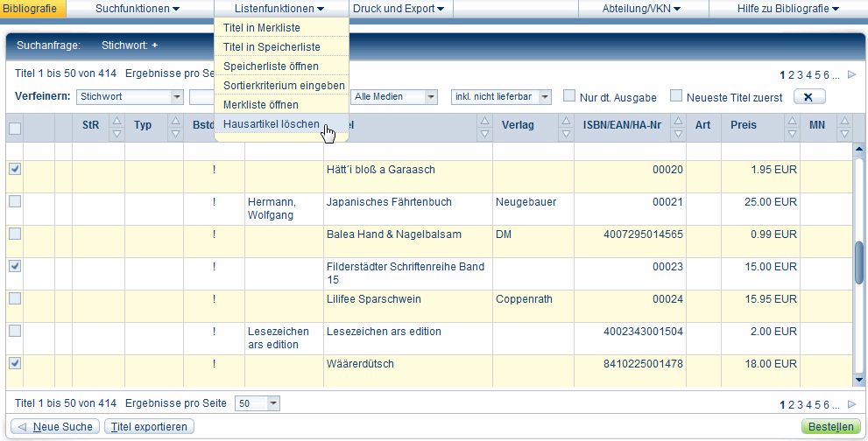
Task: Click the Bestellen button
Action: 829,427
